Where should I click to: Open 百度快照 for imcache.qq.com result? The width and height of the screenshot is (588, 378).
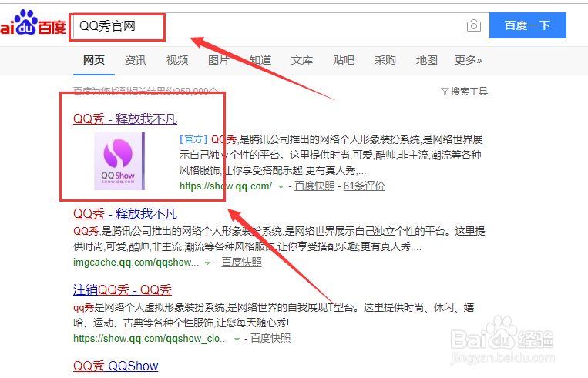pyautogui.click(x=241, y=263)
